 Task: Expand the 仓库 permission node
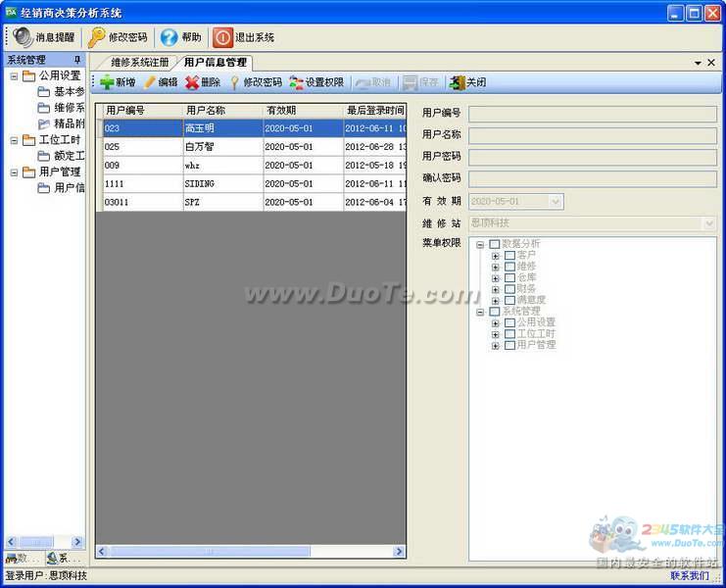pos(495,278)
